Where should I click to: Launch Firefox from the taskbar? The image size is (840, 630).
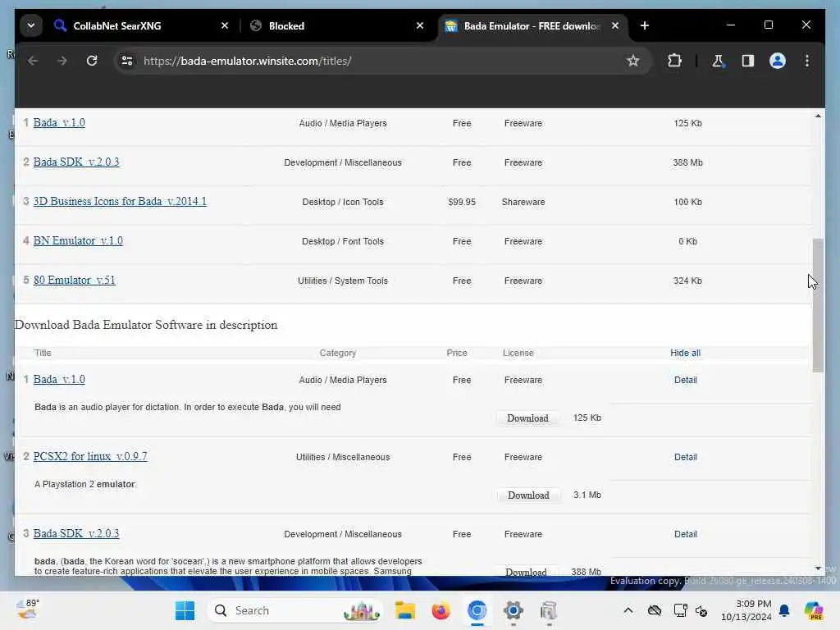[441, 610]
